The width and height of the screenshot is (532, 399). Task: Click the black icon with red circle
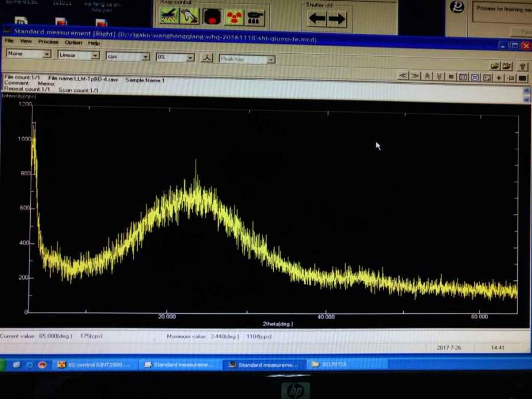tap(212, 17)
